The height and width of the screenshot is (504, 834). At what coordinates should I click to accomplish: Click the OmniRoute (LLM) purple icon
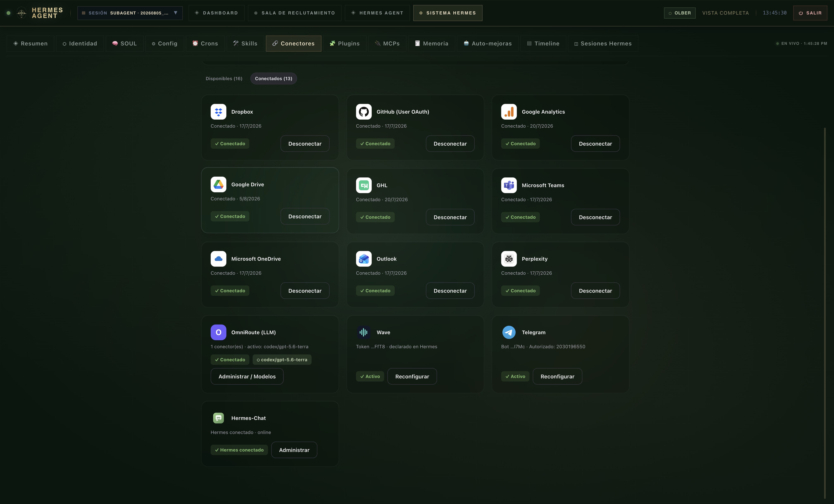[218, 333]
